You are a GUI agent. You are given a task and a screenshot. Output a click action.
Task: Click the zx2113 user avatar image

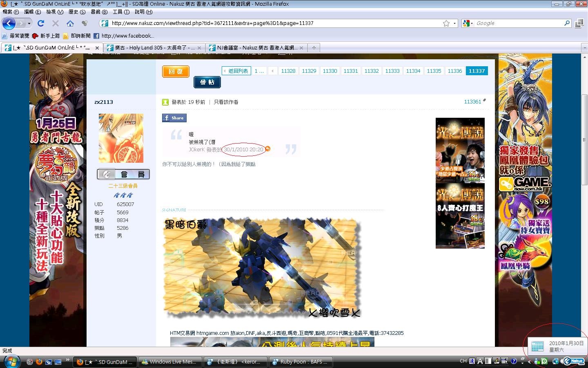121,138
